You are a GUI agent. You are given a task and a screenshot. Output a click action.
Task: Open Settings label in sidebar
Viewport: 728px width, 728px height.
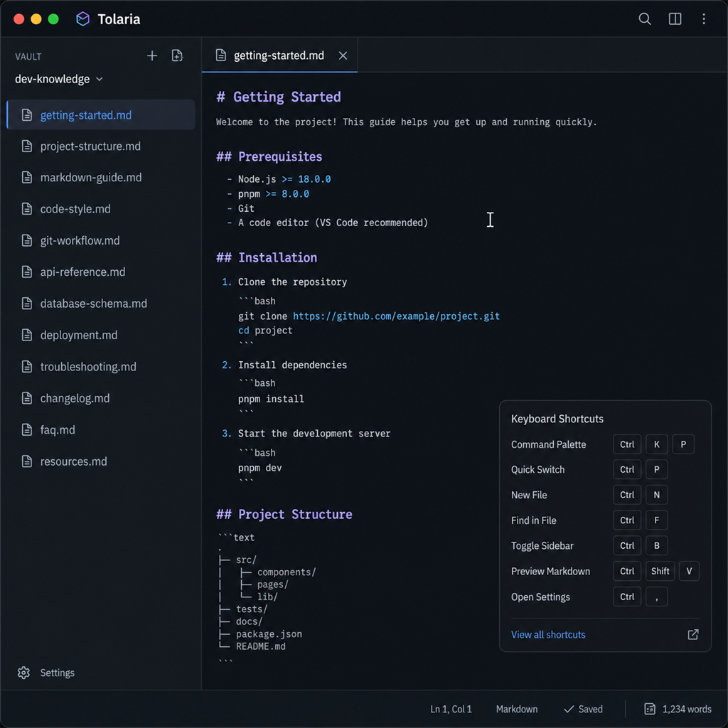click(57, 673)
